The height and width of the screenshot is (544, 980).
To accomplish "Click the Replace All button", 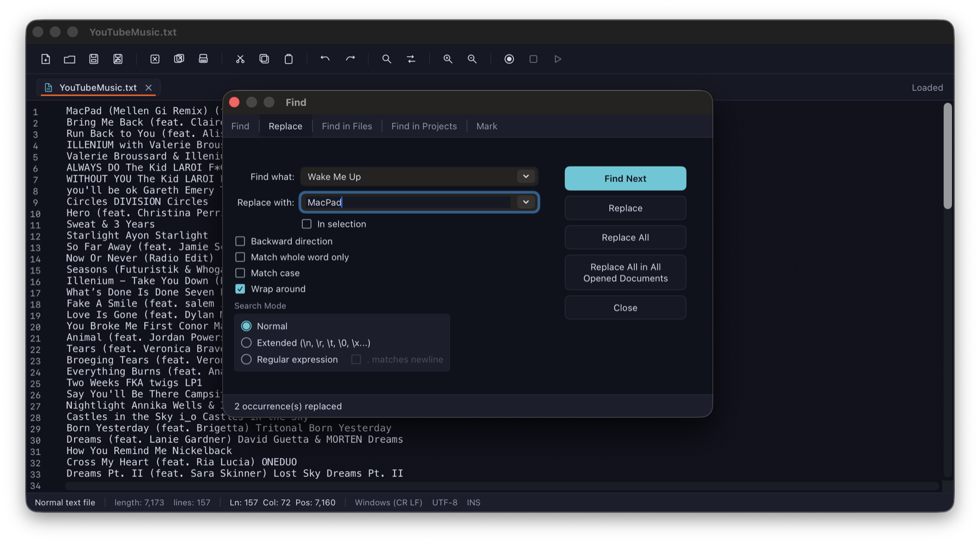I will click(x=624, y=237).
